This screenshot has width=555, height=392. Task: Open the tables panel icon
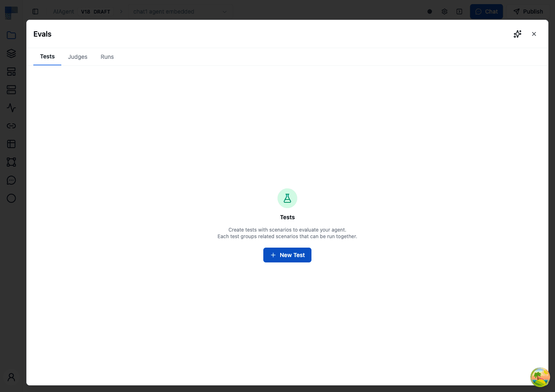click(x=11, y=144)
